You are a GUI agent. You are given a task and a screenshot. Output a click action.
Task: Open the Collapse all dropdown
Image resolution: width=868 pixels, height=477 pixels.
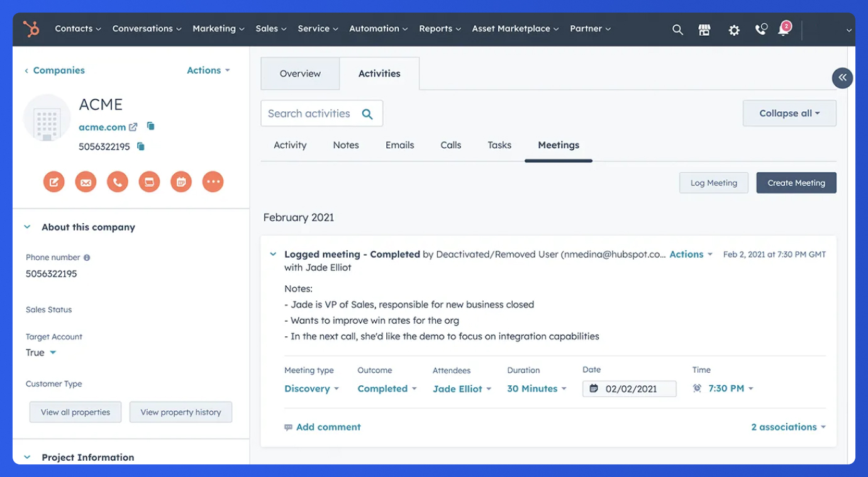(789, 114)
